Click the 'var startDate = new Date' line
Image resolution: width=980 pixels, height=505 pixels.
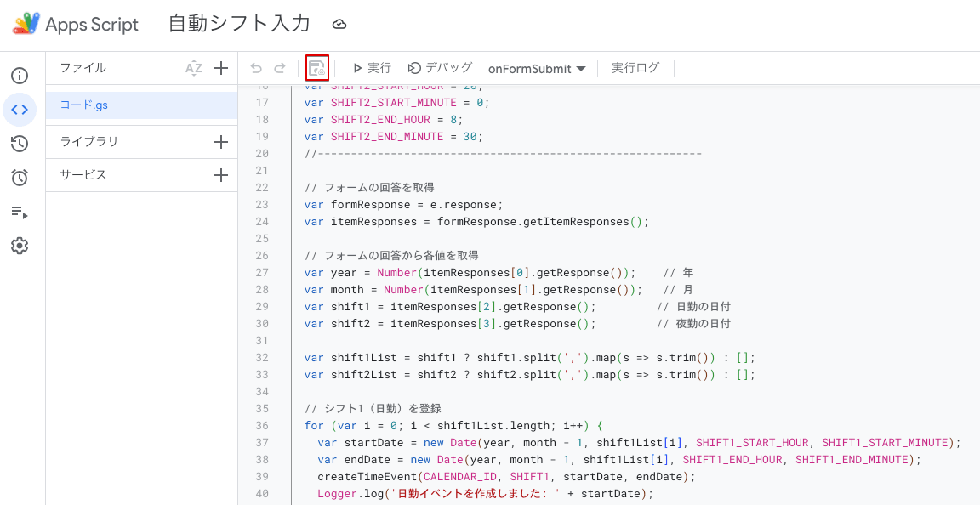[639, 442]
